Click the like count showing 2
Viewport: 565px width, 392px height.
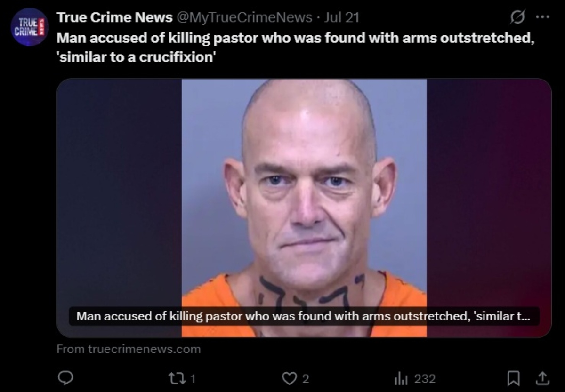[305, 378]
